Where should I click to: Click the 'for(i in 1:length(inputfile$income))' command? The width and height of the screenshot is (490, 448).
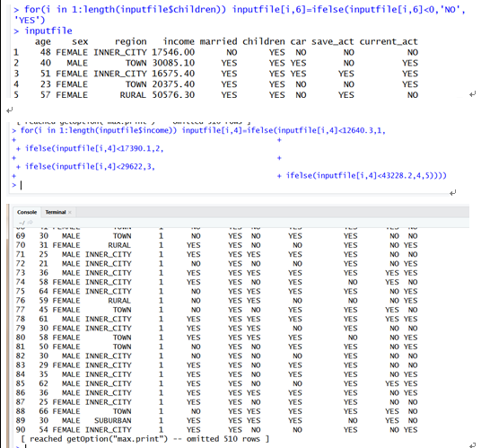coord(99,130)
